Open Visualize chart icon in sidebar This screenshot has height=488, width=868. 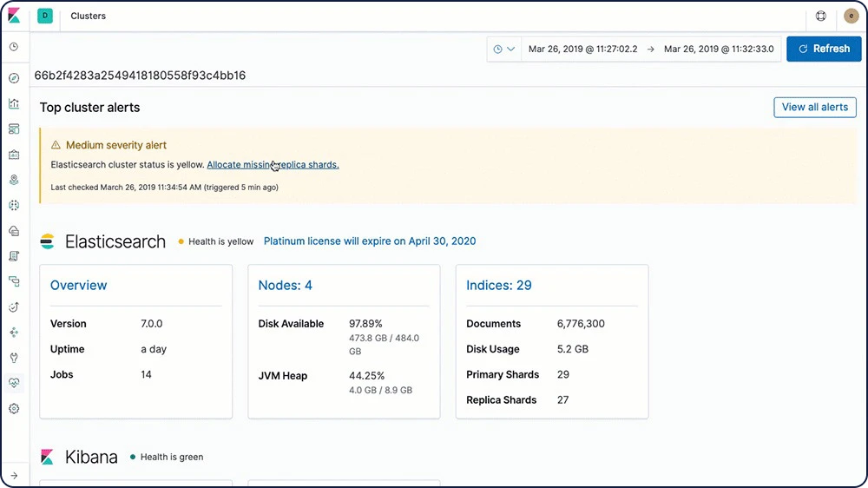(x=14, y=103)
